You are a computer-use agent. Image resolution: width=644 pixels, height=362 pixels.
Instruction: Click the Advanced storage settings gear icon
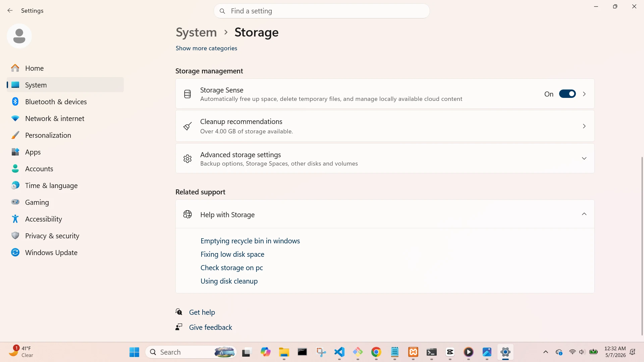187,159
